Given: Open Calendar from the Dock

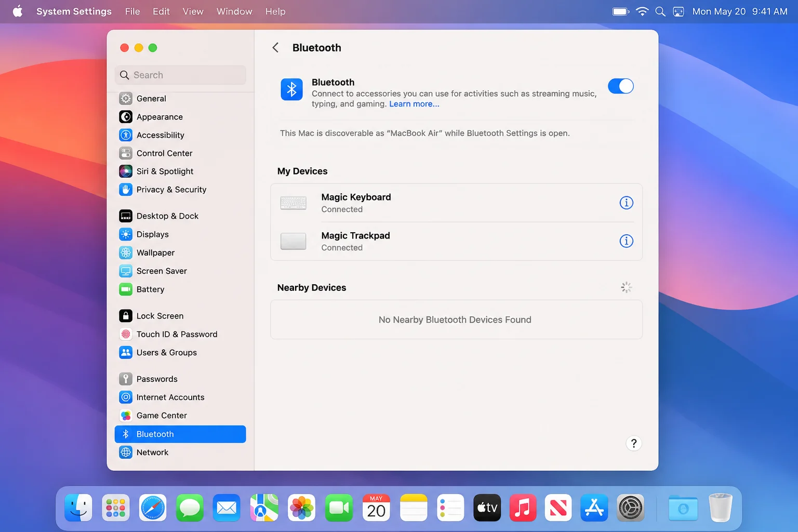Looking at the screenshot, I should 376,508.
